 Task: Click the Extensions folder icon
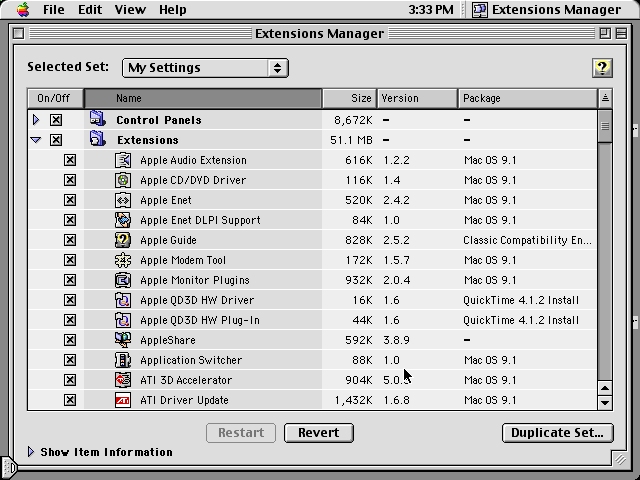click(98, 139)
